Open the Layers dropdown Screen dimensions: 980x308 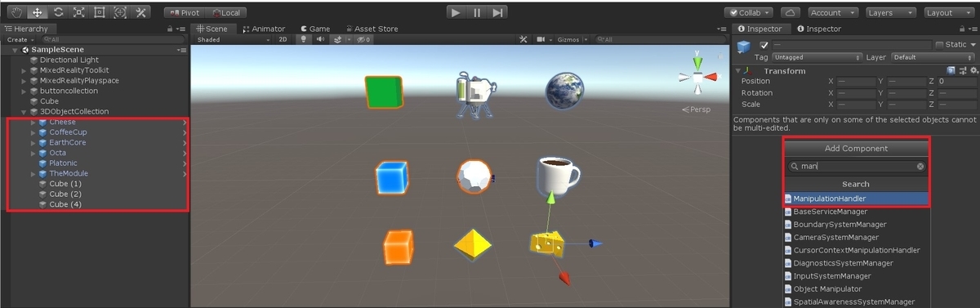tap(890, 13)
